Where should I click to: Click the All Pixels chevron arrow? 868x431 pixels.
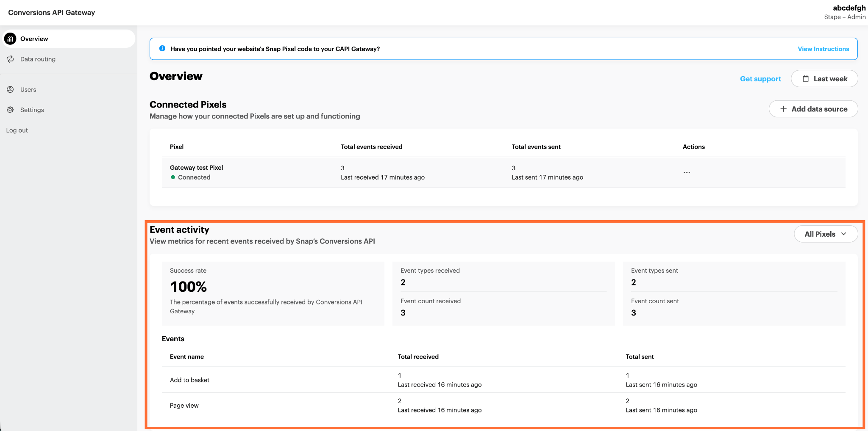[x=843, y=234]
